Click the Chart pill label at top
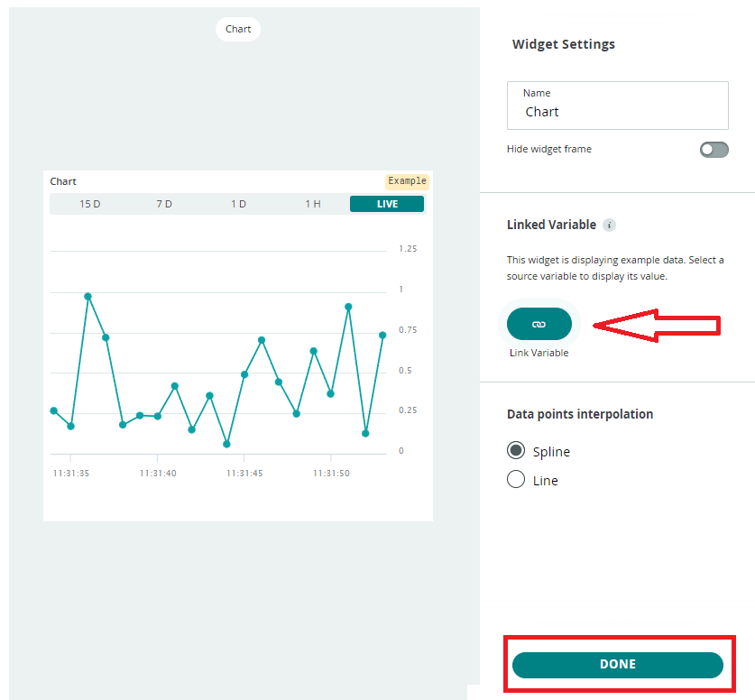Viewport: 755px width, 700px height. click(x=238, y=30)
